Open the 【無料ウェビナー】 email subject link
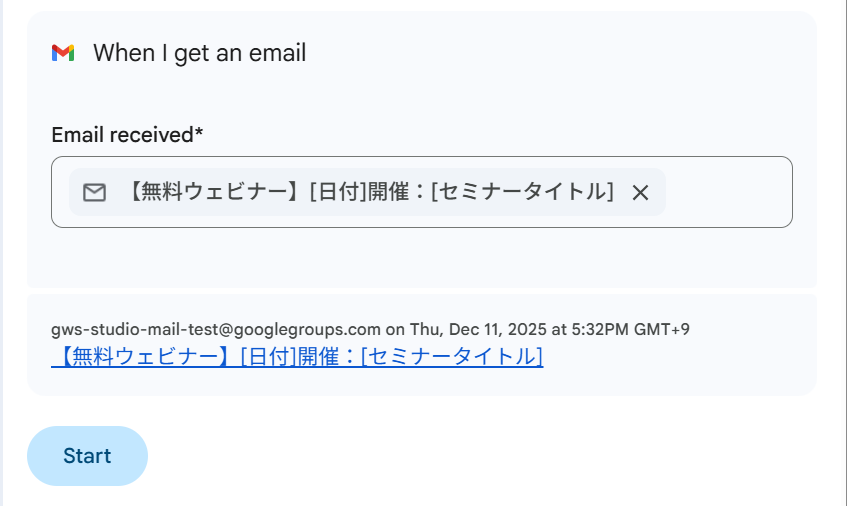The height and width of the screenshot is (506, 847). click(x=297, y=356)
